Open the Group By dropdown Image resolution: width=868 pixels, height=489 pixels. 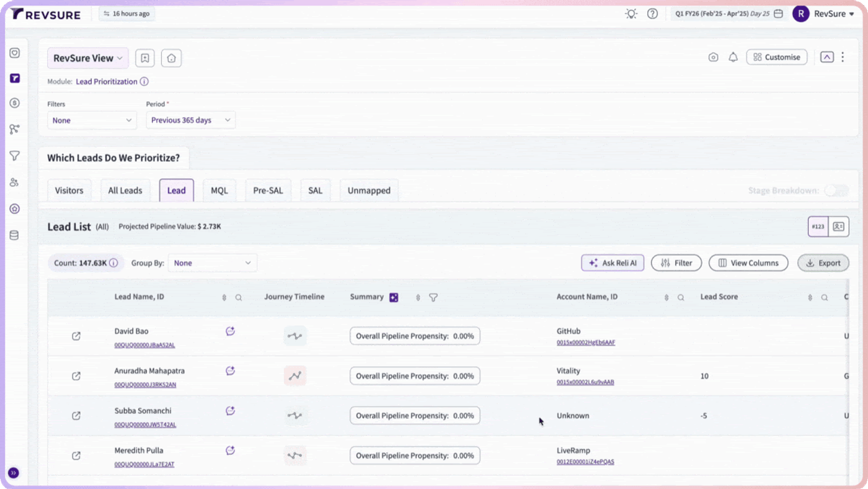(x=213, y=263)
